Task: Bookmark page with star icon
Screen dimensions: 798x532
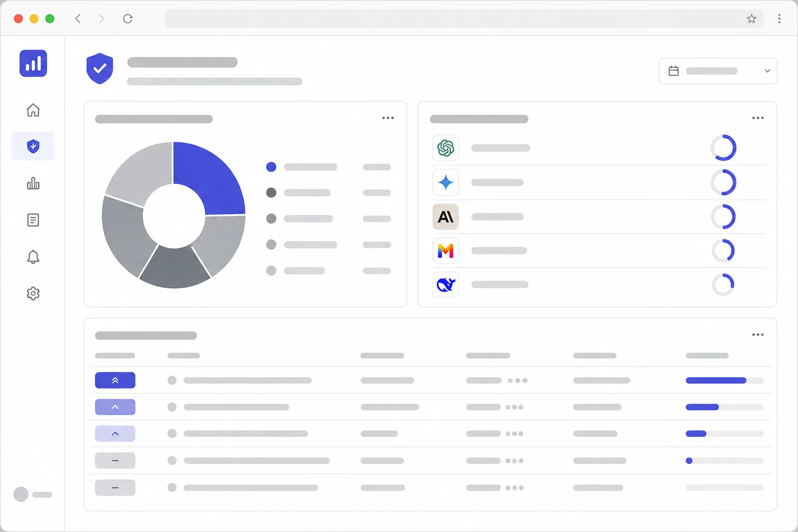Action: coord(751,19)
